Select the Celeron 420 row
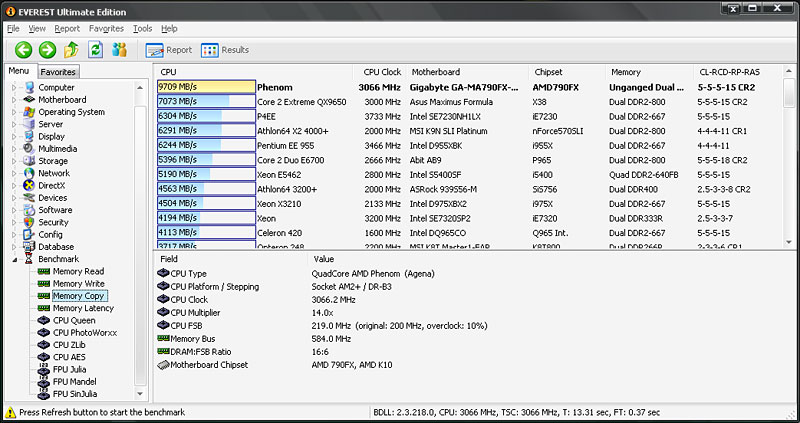This screenshot has height=423, width=800. (468, 233)
